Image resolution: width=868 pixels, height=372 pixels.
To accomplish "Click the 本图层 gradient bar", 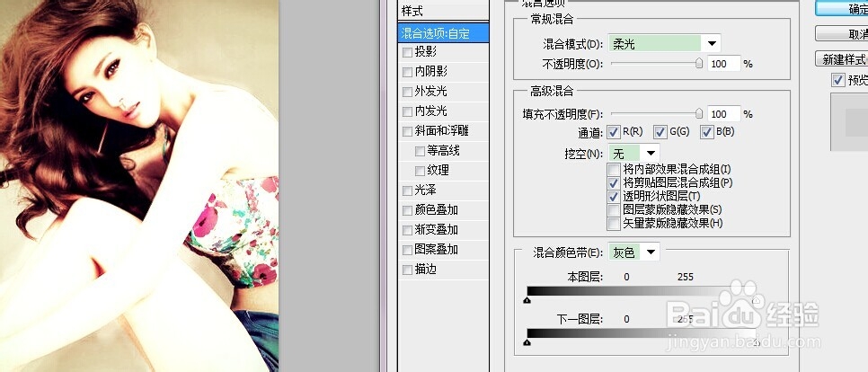I will 642,291.
